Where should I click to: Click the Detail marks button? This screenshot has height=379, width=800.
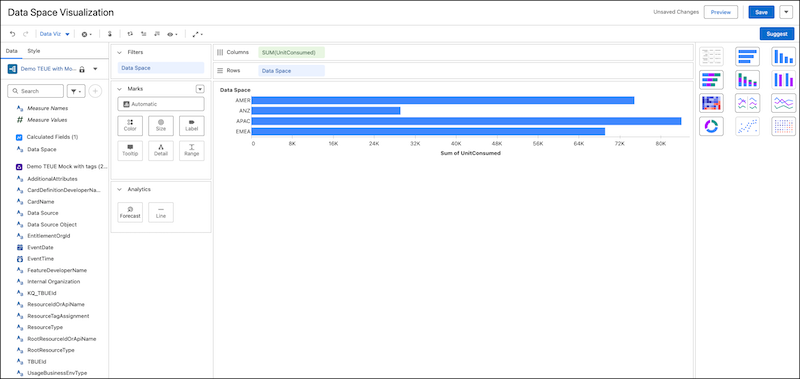(x=161, y=150)
